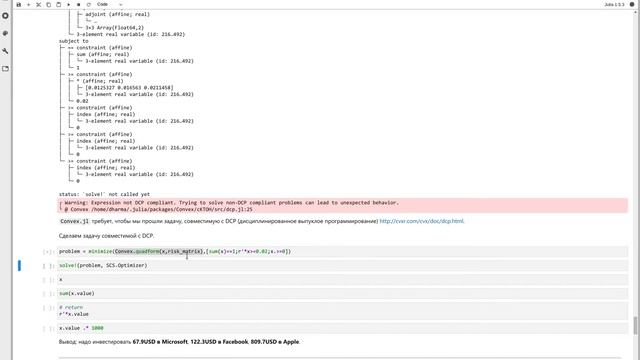The width and height of the screenshot is (640, 360).
Task: Select the r'*x.value return cell
Action: coord(342,311)
